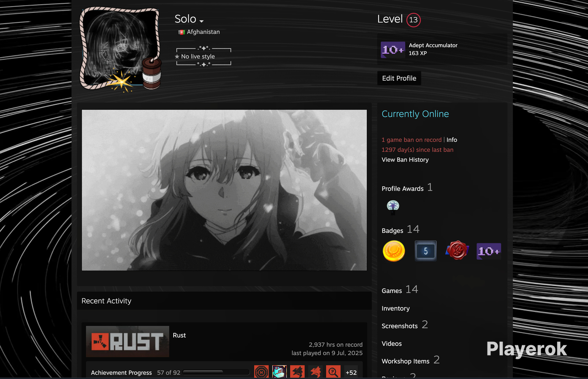Click the Level 13 circle badge
The height and width of the screenshot is (379, 588).
click(413, 20)
